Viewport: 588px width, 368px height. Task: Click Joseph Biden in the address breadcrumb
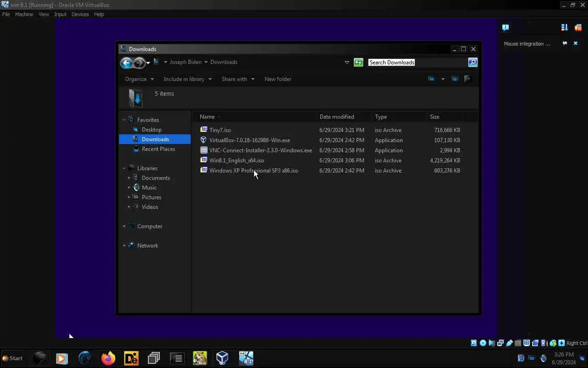[186, 62]
